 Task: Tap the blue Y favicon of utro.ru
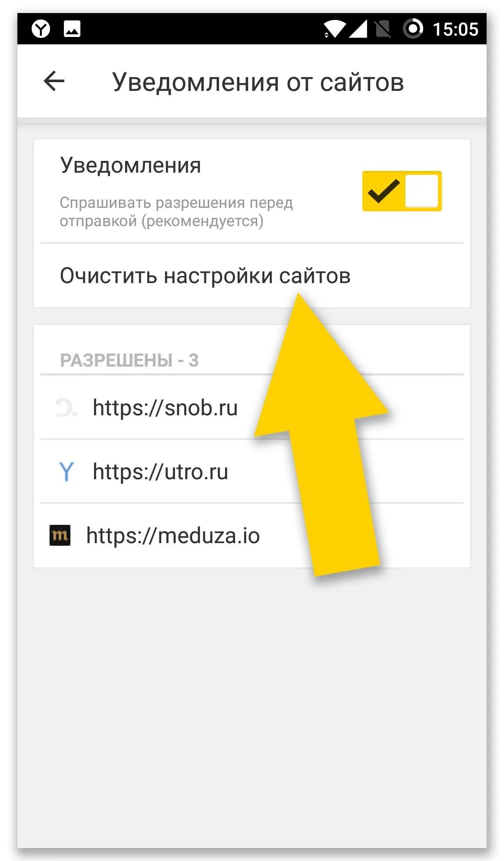click(66, 472)
